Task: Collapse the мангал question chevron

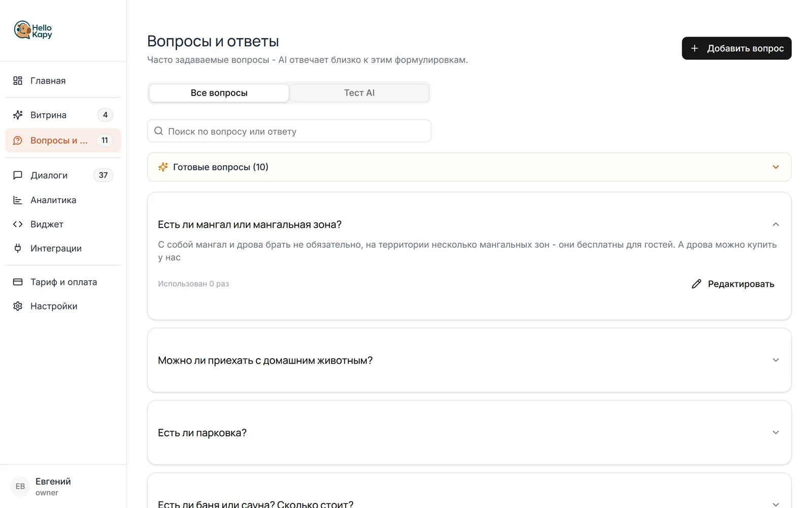Action: (775, 225)
